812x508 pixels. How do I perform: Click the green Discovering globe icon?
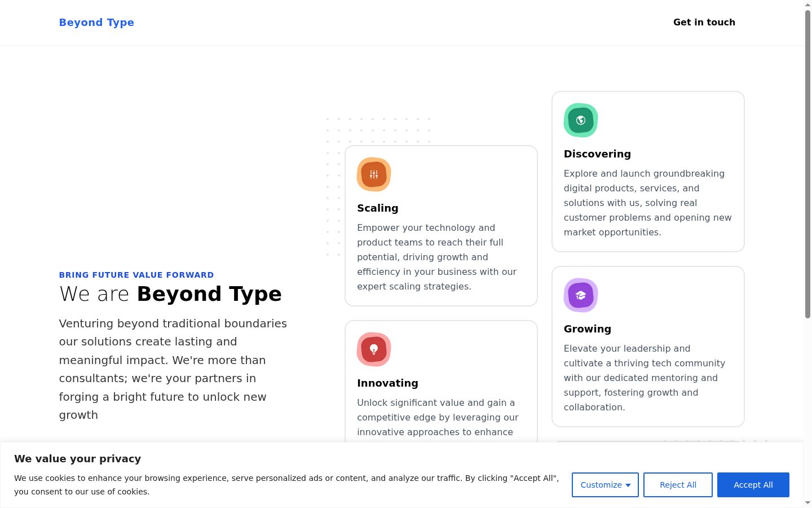[581, 120]
